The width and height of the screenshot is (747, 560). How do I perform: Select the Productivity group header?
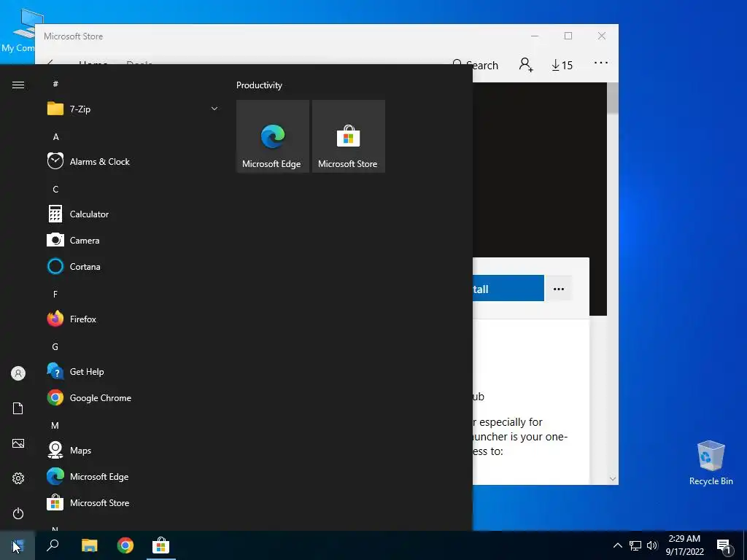tap(259, 85)
